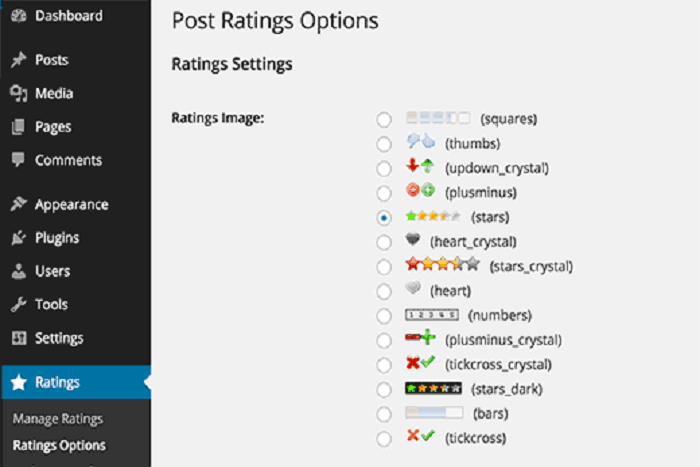
Task: Open the Manage Ratings submenu link
Action: tap(58, 419)
